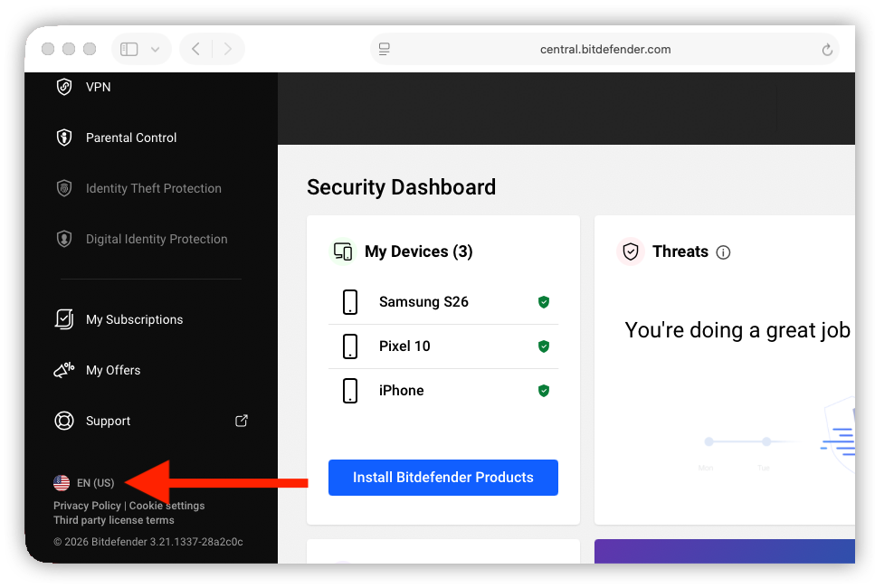Click the copyright version text
The image size is (875, 588).
pos(148,542)
